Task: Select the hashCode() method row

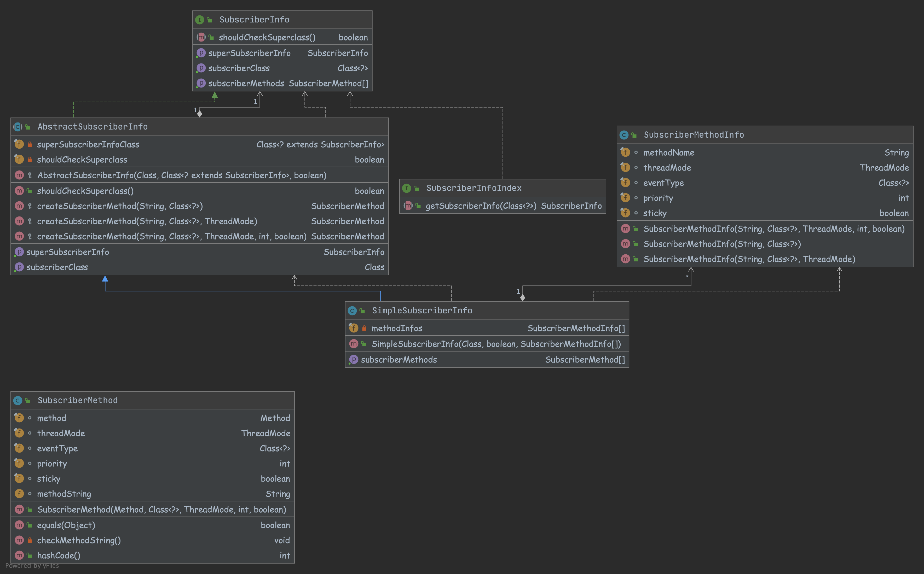Action: [x=152, y=555]
